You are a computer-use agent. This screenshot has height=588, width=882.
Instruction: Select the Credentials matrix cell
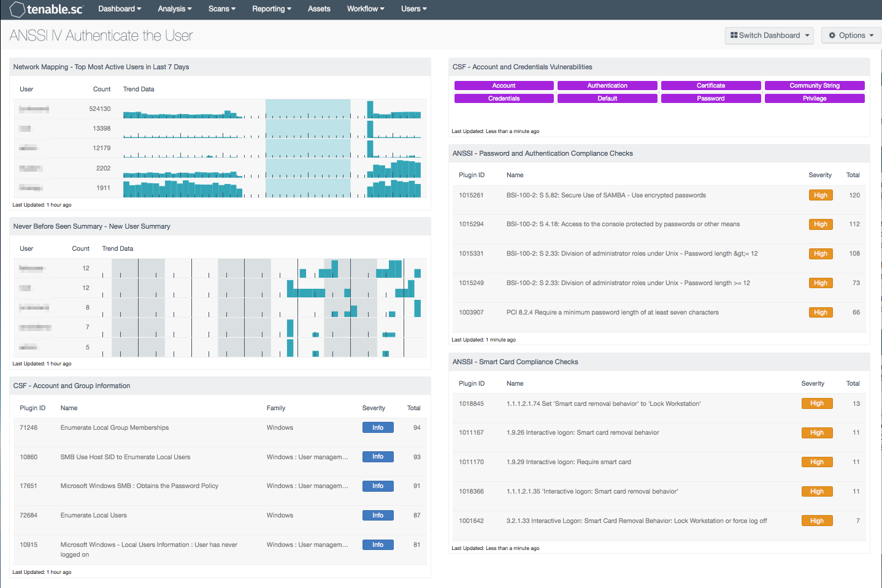click(504, 98)
